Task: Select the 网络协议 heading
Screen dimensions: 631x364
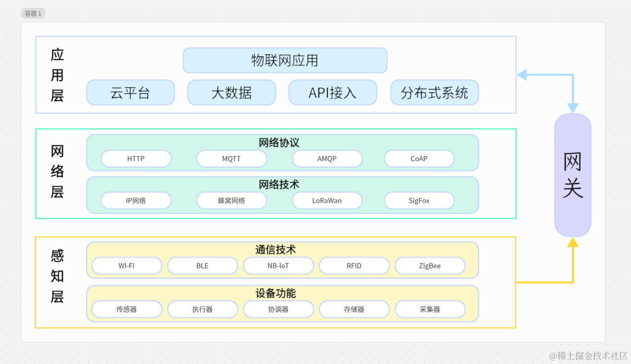Action: click(279, 143)
